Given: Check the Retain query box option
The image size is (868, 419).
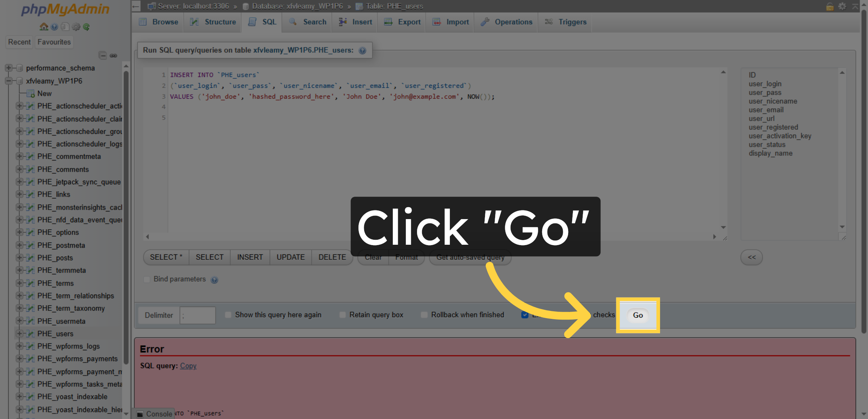Looking at the screenshot, I should pyautogui.click(x=342, y=315).
